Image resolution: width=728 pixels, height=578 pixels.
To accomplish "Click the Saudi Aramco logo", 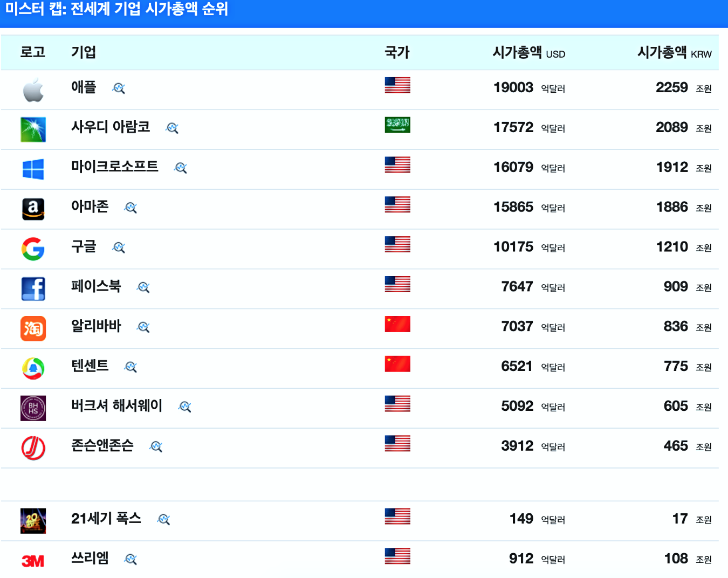I will click(x=33, y=129).
